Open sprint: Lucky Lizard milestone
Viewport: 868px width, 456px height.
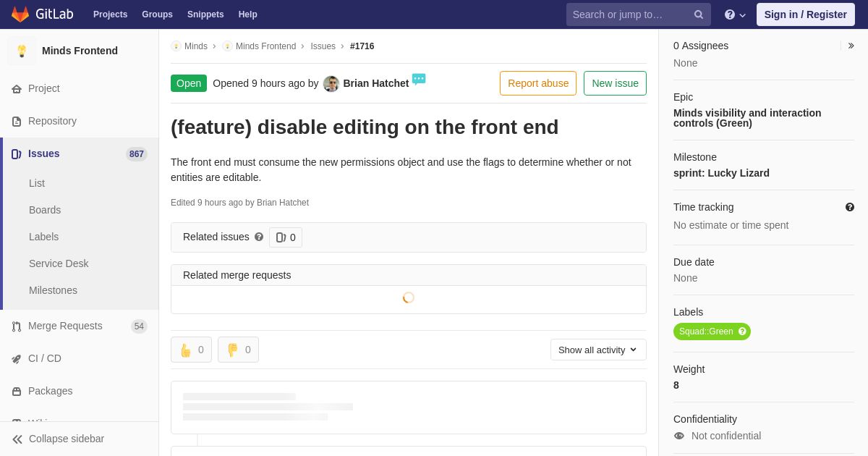[x=721, y=173]
